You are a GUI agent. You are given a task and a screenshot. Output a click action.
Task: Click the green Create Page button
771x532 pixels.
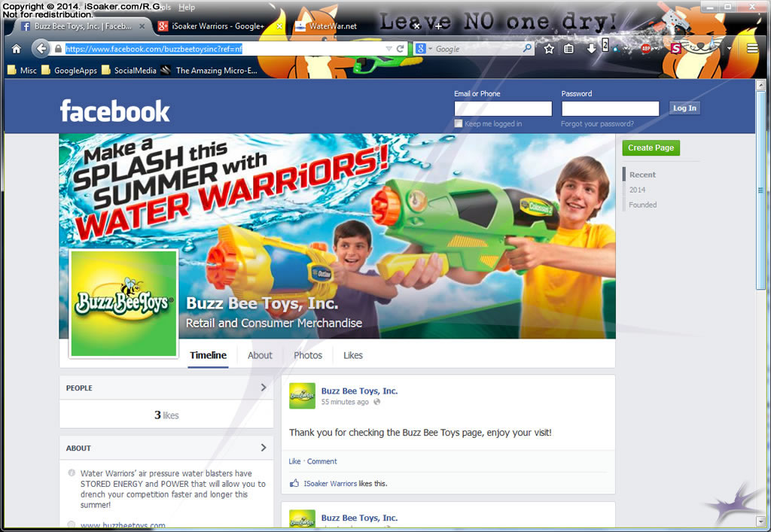click(651, 147)
